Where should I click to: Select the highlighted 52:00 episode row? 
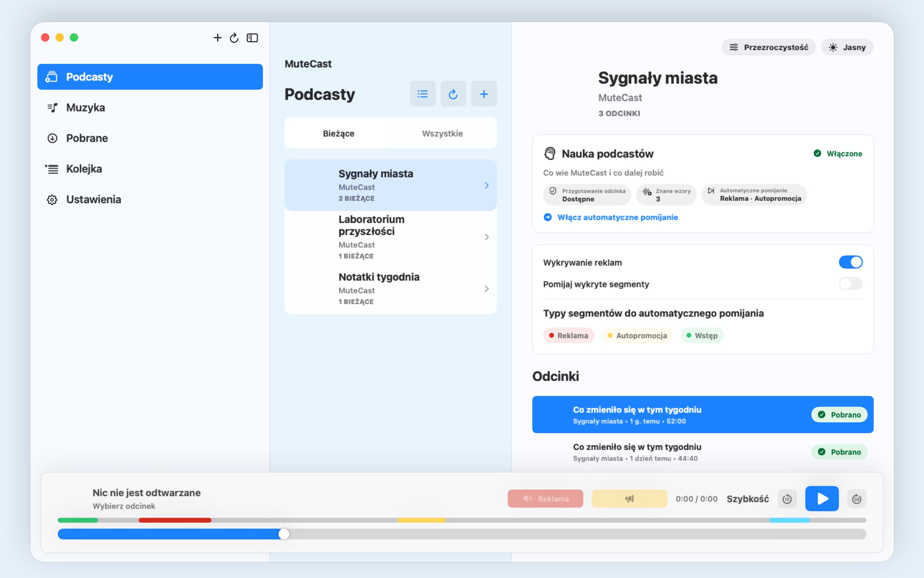pyautogui.click(x=703, y=415)
